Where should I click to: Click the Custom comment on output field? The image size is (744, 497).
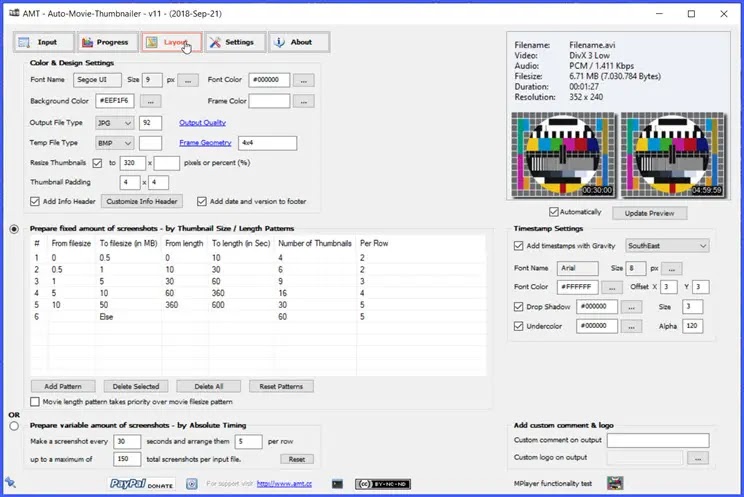658,440
